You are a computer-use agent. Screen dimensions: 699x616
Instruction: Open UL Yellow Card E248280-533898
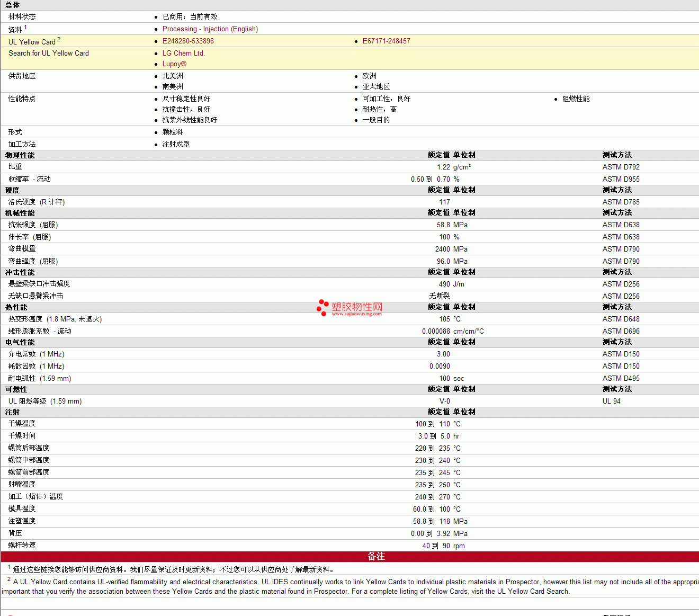(x=188, y=41)
